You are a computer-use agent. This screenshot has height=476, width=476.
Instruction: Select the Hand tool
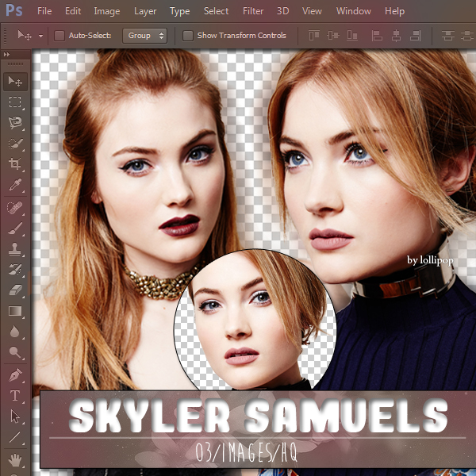[x=14, y=460]
